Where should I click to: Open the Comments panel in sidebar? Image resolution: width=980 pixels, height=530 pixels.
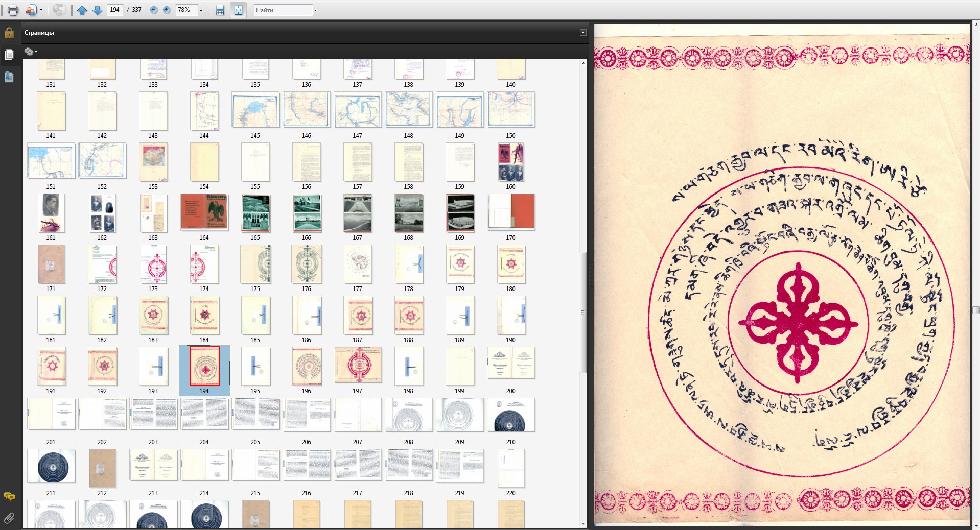pyautogui.click(x=9, y=496)
